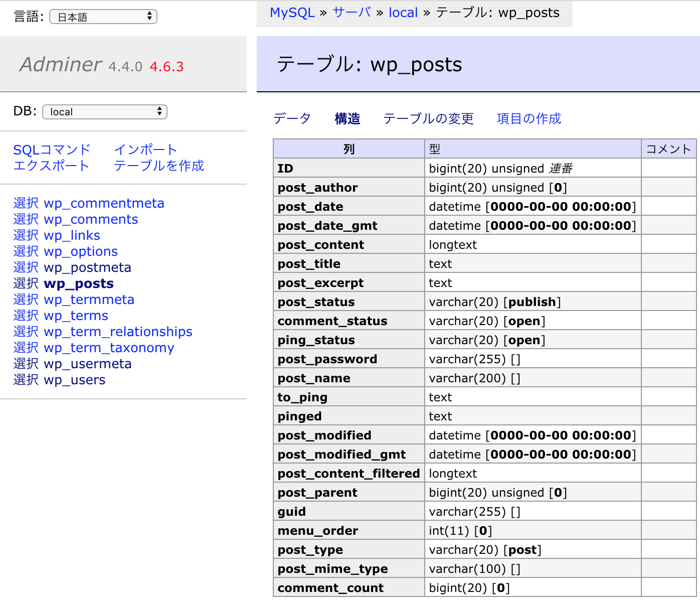Click 選択 next to wp_users
The width and height of the screenshot is (700, 602).
(x=26, y=380)
